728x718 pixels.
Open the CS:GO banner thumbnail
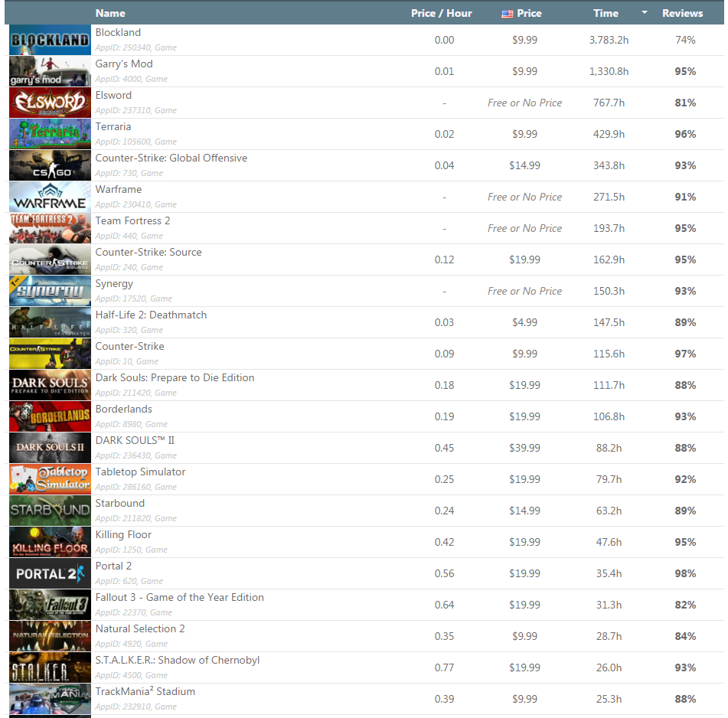tap(51, 165)
